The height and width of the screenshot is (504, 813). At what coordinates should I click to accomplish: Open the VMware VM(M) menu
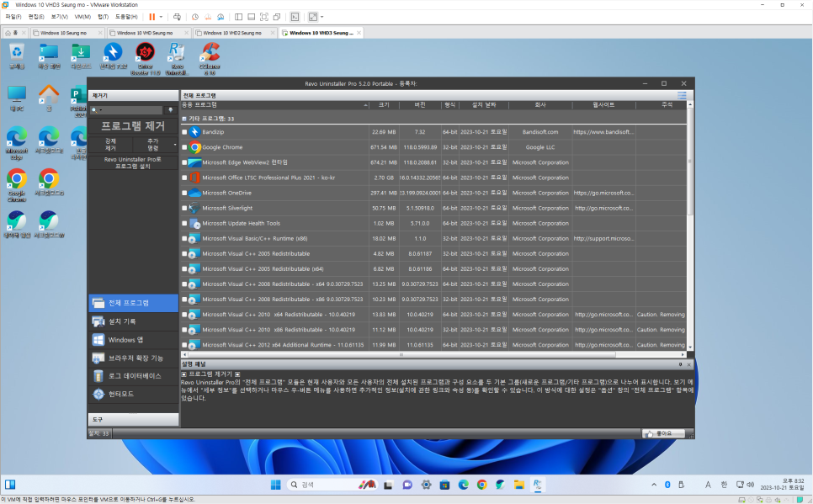pos(82,17)
